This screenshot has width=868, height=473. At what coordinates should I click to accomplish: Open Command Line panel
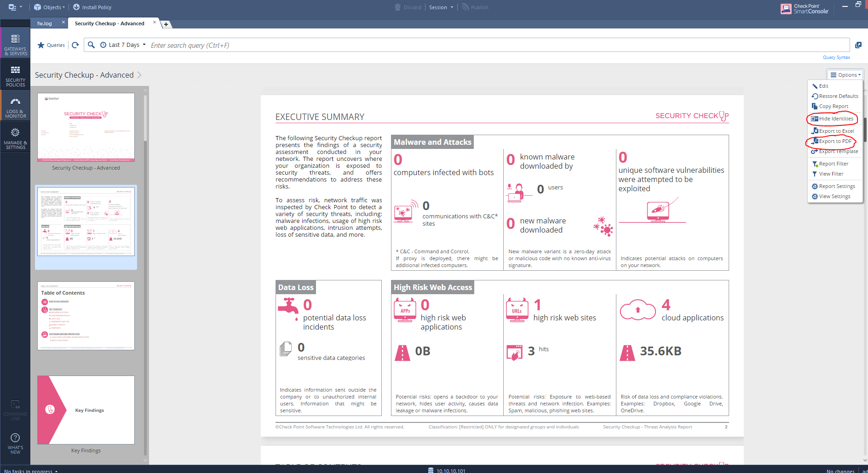pyautogui.click(x=15, y=410)
